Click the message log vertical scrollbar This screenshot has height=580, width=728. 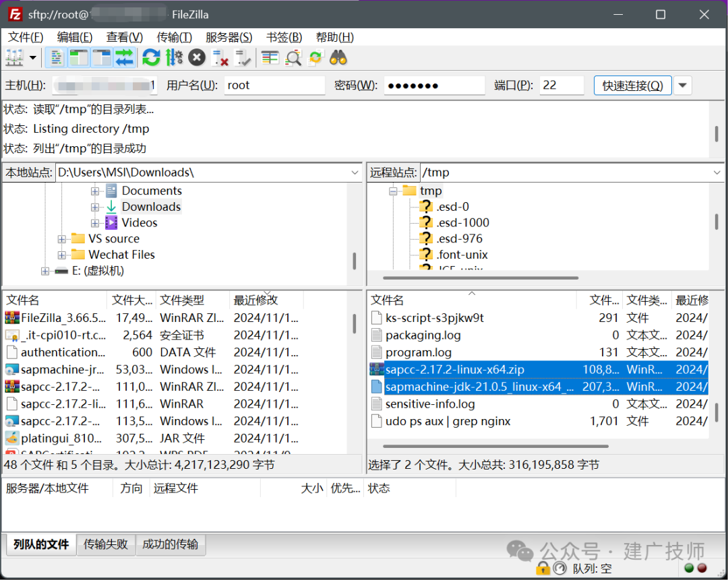(717, 133)
